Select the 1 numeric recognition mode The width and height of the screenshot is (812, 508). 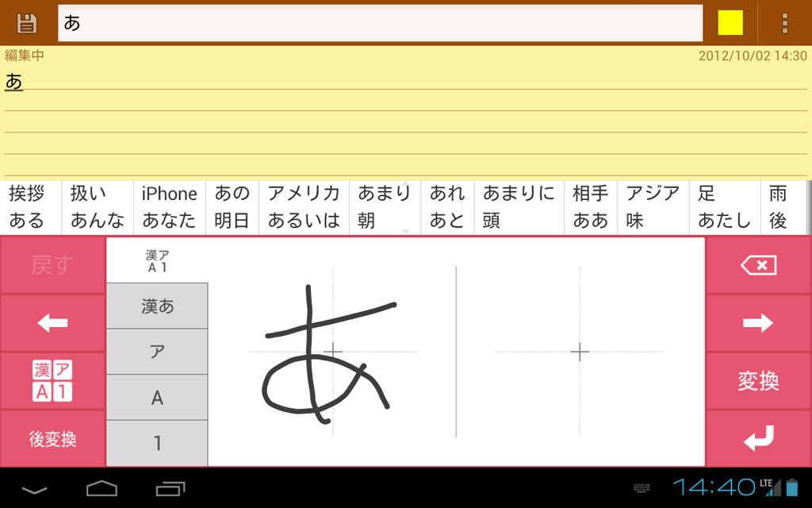[158, 443]
